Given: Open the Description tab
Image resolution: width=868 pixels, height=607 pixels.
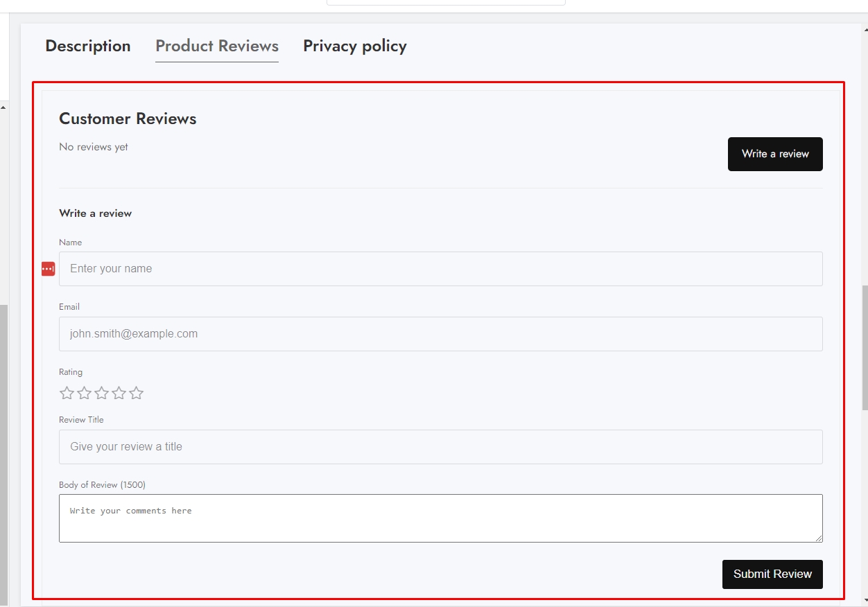Looking at the screenshot, I should coord(88,46).
